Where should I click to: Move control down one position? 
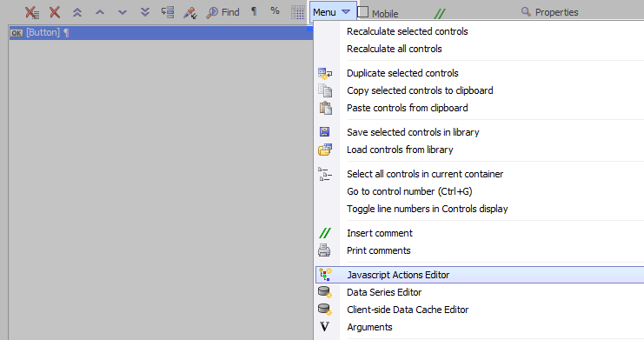point(123,12)
